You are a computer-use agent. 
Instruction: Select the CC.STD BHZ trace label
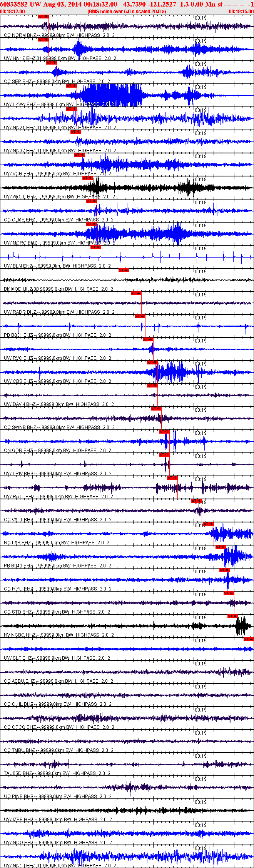point(57,612)
